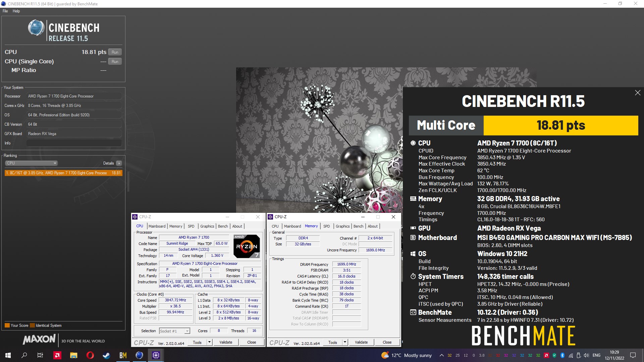The width and height of the screenshot is (644, 362).
Task: Open taskbar Search
Action: tap(24, 355)
